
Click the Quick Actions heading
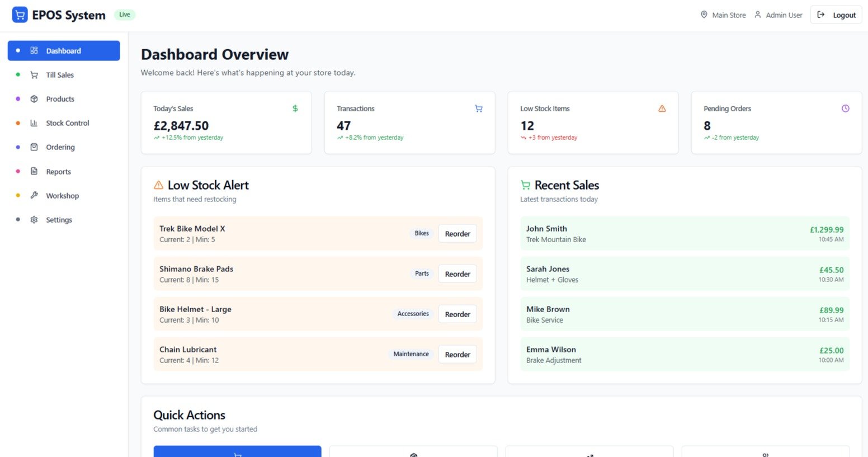pyautogui.click(x=190, y=415)
